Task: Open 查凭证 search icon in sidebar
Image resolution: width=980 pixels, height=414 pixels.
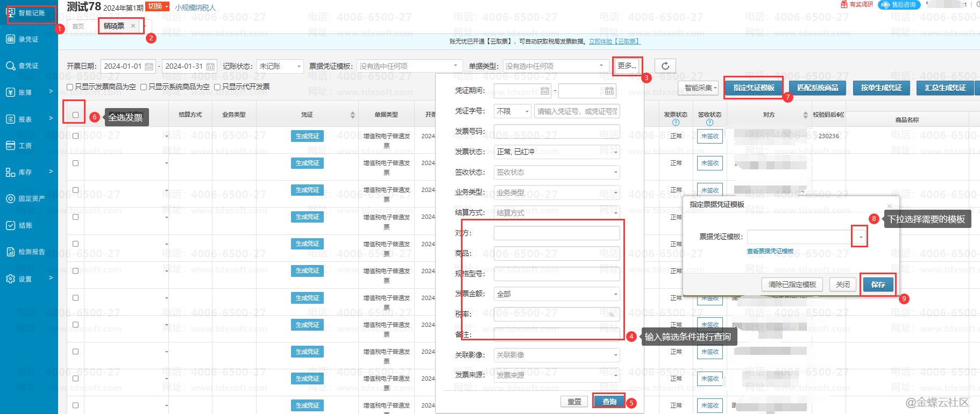Action: tap(11, 66)
